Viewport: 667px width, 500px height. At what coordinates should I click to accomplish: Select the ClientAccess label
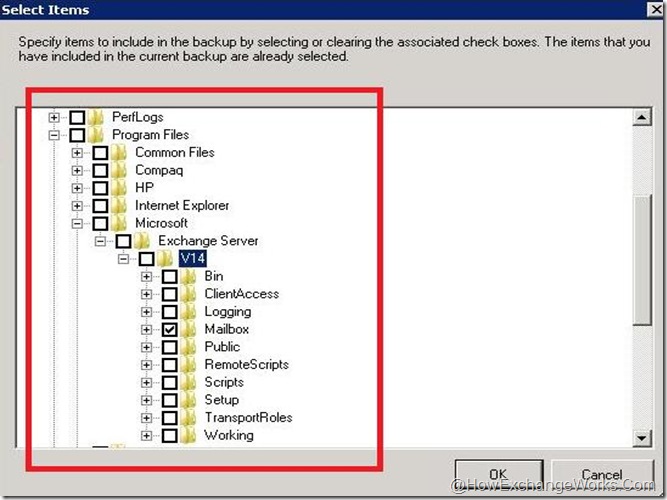click(242, 294)
